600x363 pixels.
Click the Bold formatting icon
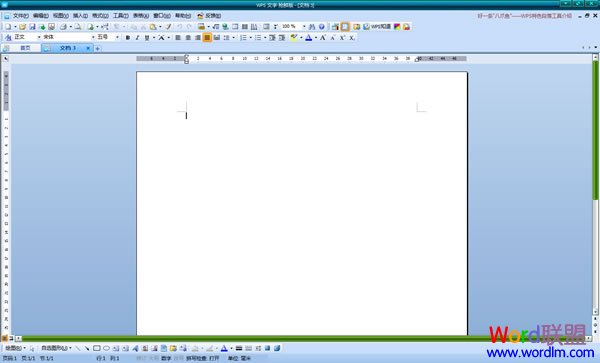(128, 37)
